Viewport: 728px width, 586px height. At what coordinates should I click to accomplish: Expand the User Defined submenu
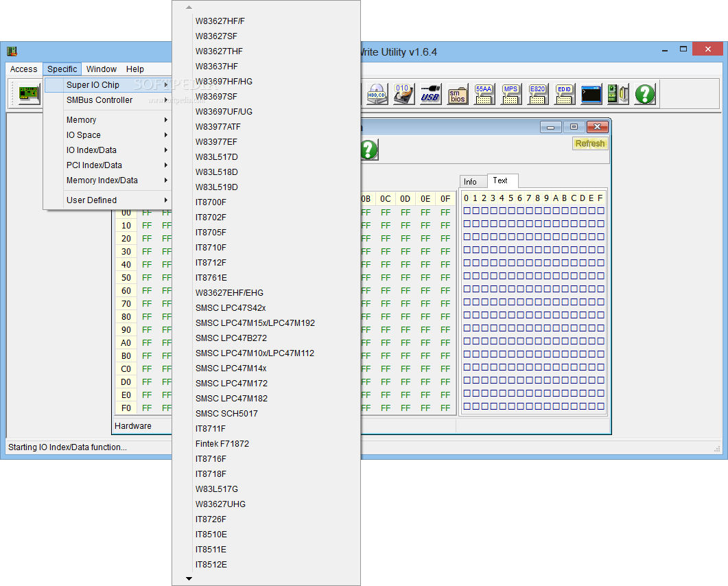click(108, 200)
